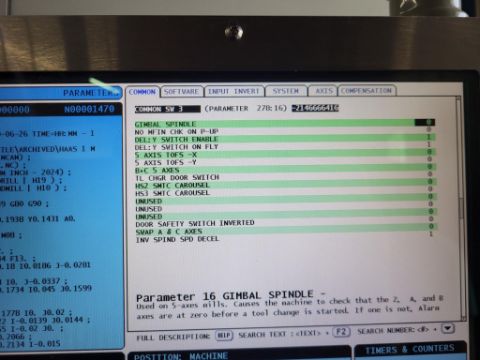Open the AXIS parameters tab
This screenshot has width=480, height=360.
point(324,91)
